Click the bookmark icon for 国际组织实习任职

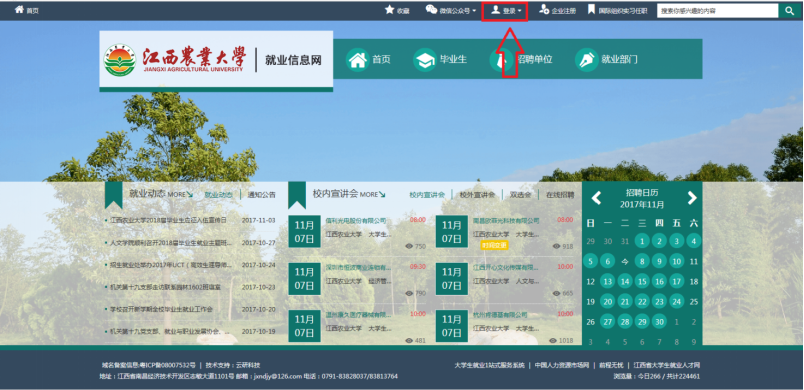[591, 10]
